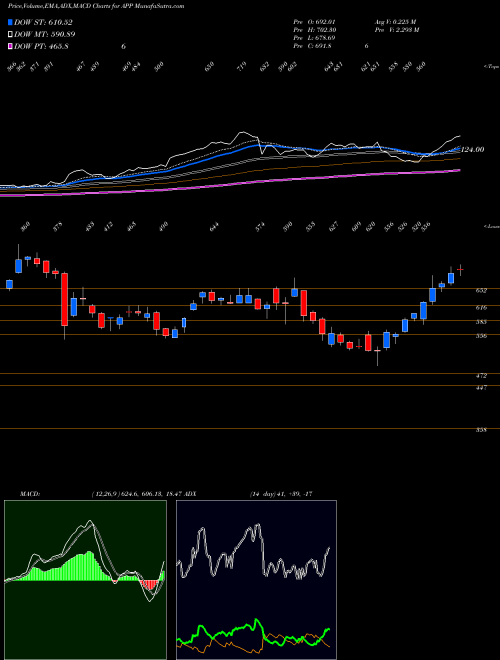
Task: Open the MACD histogram panel
Action: [85, 580]
